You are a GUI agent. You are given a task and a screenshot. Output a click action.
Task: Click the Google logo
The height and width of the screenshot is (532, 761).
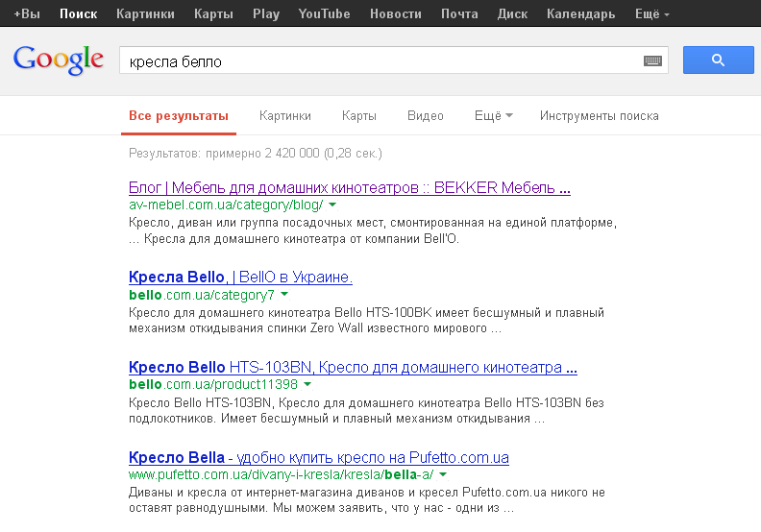[59, 60]
